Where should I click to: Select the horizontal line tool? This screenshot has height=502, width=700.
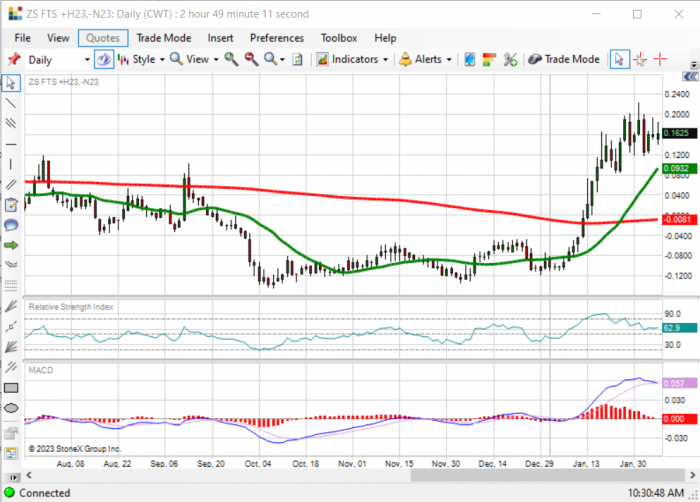[x=11, y=144]
